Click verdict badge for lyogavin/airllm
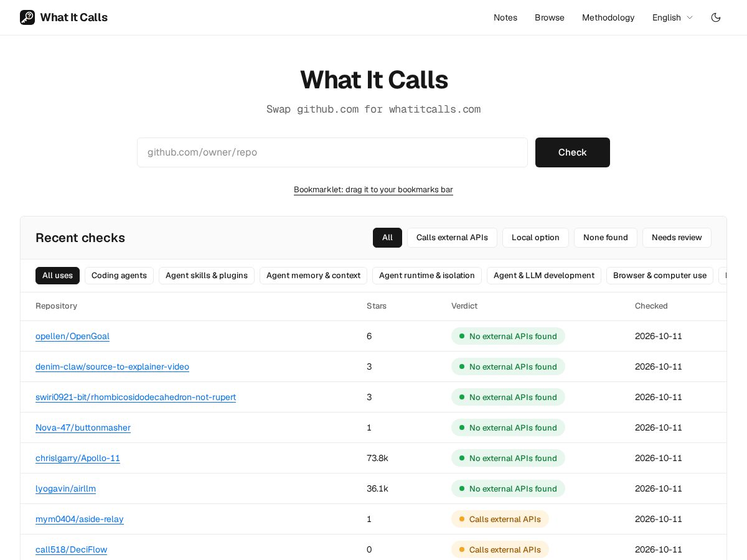 pyautogui.click(x=508, y=488)
